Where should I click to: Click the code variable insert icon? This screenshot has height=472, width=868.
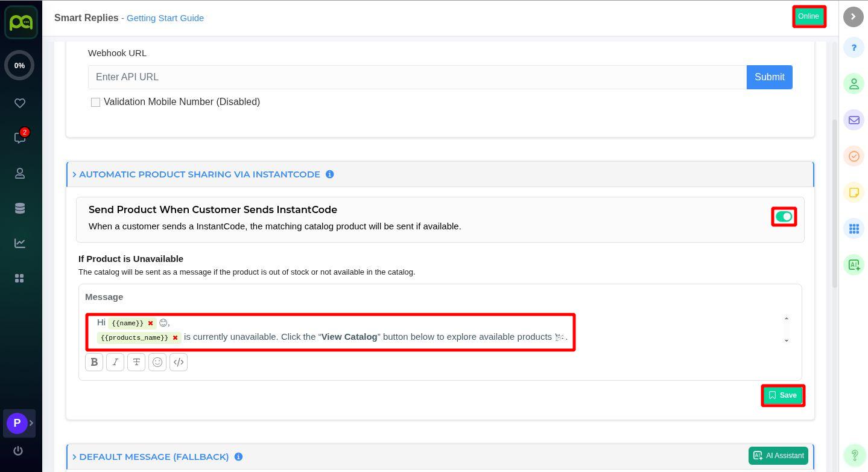[179, 362]
